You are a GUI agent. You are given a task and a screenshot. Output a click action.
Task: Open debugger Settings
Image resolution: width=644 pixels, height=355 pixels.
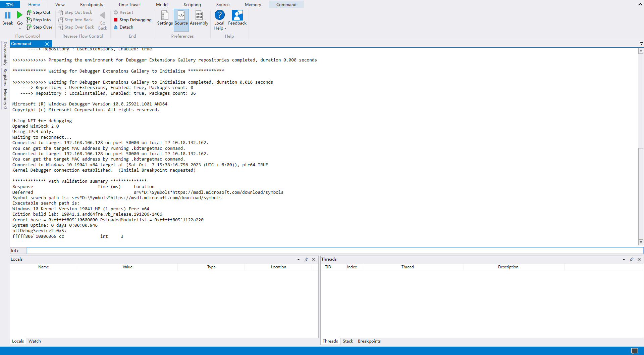point(165,18)
